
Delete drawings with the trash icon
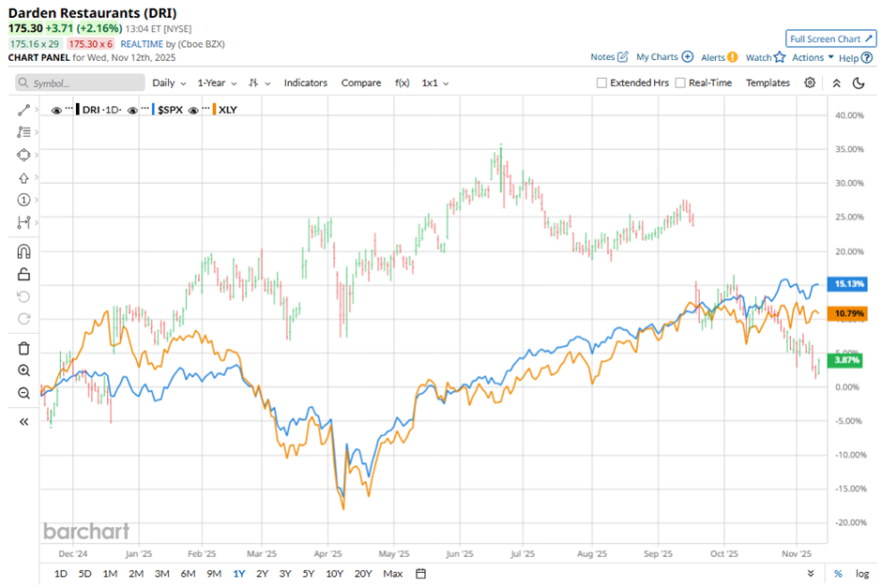point(23,348)
